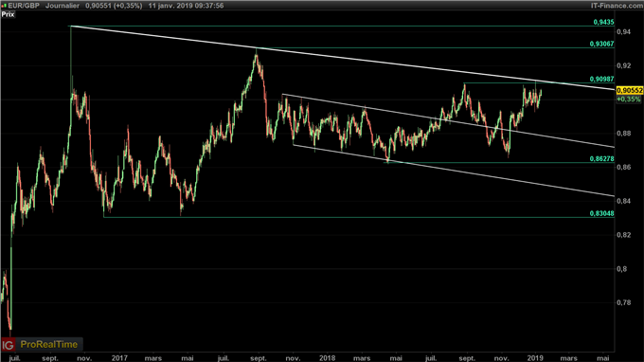Click the yellow 0,90552 current price tag
This screenshot has height=362, width=644.
tap(630, 90)
